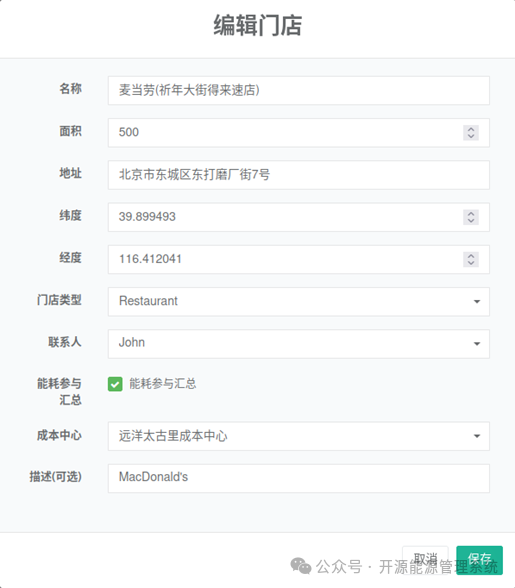Click inside the 面积 field showing 500
Image resolution: width=515 pixels, height=588 pixels.
(x=285, y=133)
